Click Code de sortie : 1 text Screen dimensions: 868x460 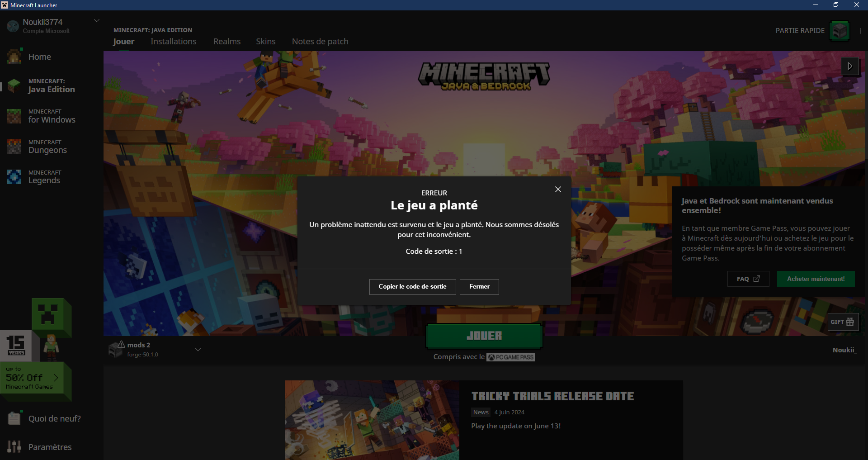(x=434, y=251)
